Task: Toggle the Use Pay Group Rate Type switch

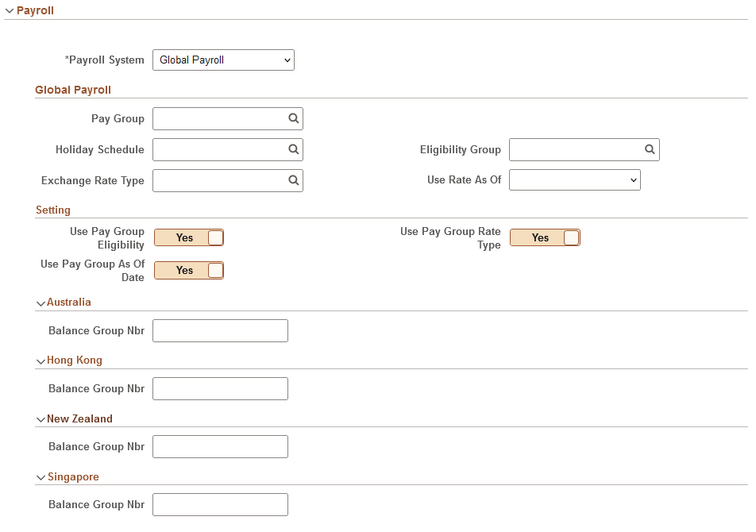Action: (x=545, y=237)
